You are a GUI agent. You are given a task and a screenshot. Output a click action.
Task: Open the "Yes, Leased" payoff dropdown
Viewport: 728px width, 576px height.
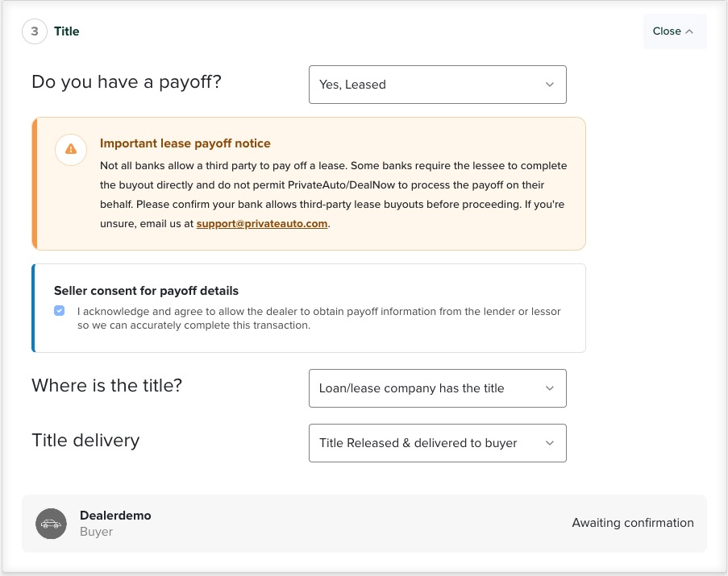coord(437,85)
